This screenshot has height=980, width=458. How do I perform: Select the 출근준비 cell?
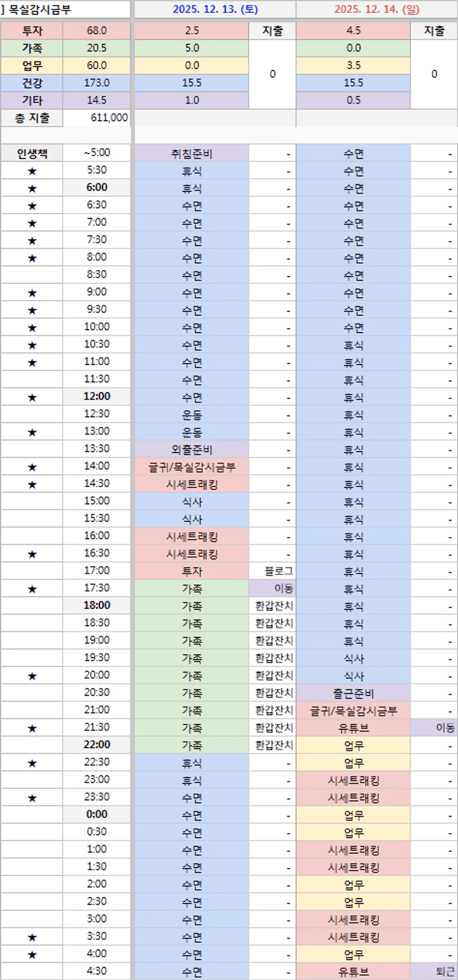coord(353,693)
